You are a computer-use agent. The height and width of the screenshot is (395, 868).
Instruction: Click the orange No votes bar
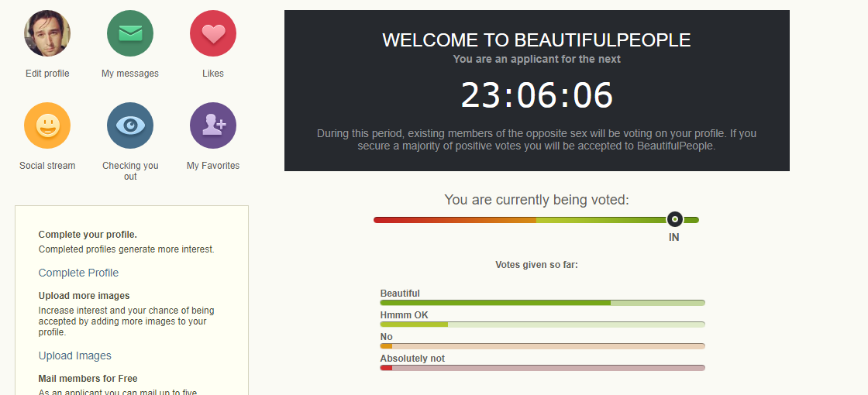coord(542,346)
